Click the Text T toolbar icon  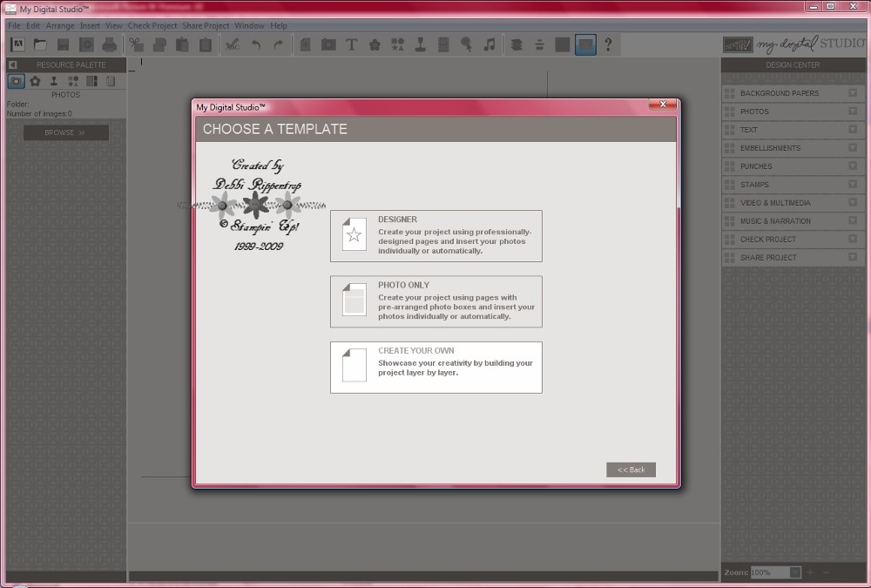(351, 44)
